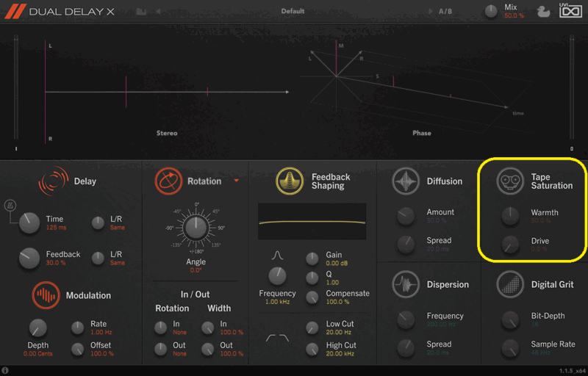Click the Rotation In knob
This screenshot has width=588, height=376.
tap(160, 328)
